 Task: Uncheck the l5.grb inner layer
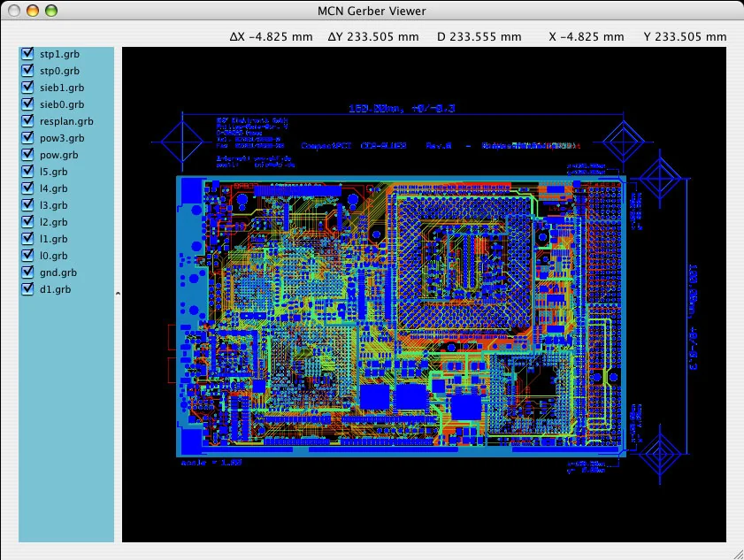tap(27, 171)
